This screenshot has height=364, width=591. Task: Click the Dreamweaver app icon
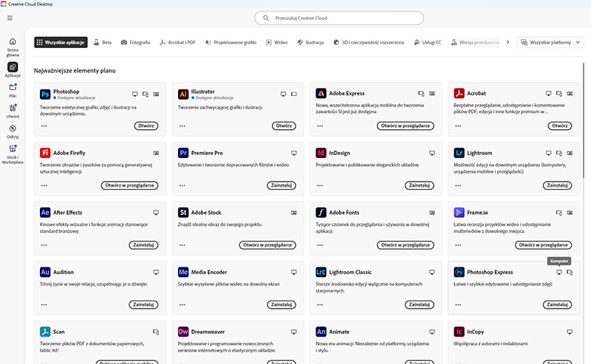183,332
